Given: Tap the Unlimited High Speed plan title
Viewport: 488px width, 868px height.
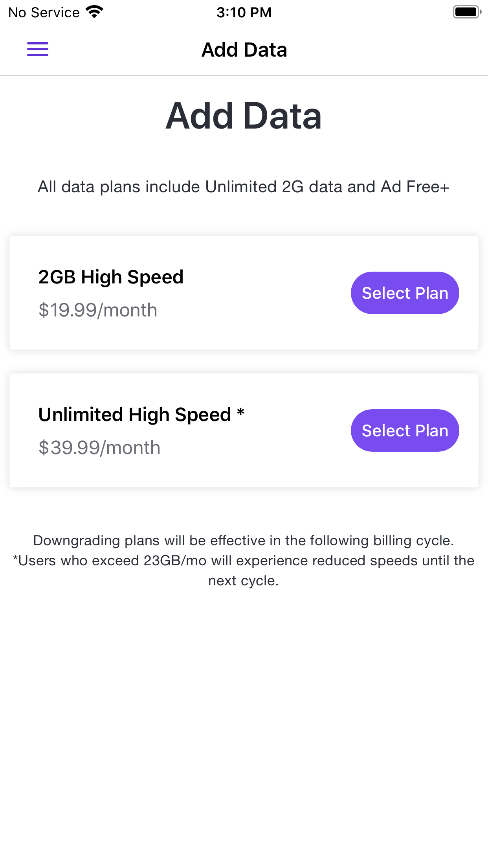Looking at the screenshot, I should tap(134, 415).
